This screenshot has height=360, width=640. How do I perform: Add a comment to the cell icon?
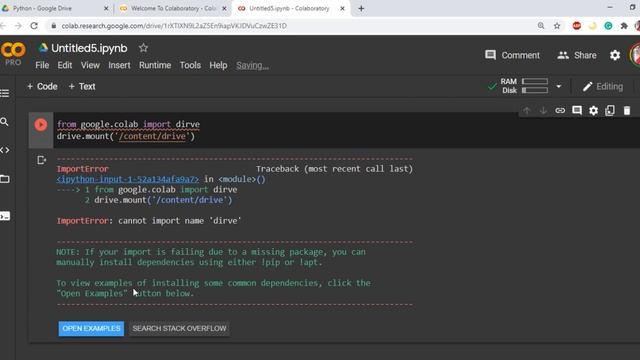click(x=577, y=111)
